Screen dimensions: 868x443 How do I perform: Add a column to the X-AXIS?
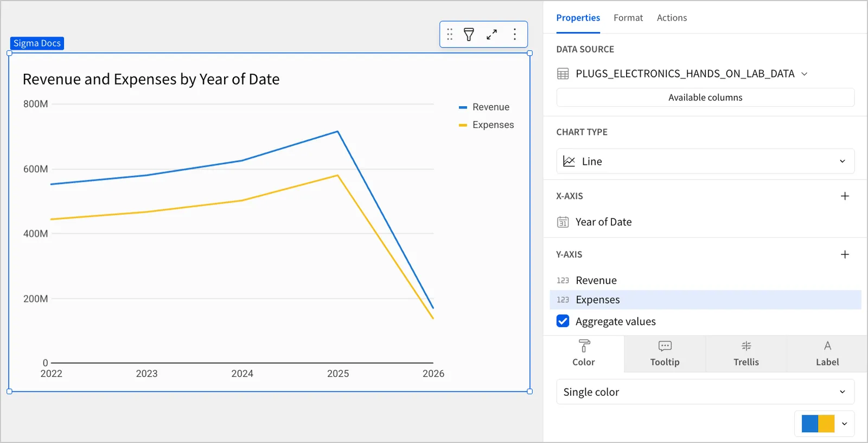point(845,196)
